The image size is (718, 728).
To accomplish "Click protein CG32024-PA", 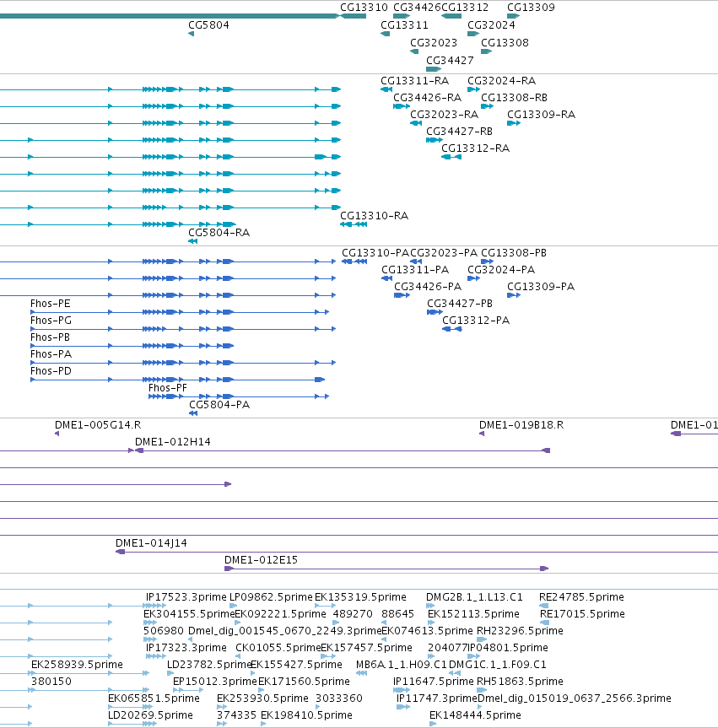I will coord(501,270).
